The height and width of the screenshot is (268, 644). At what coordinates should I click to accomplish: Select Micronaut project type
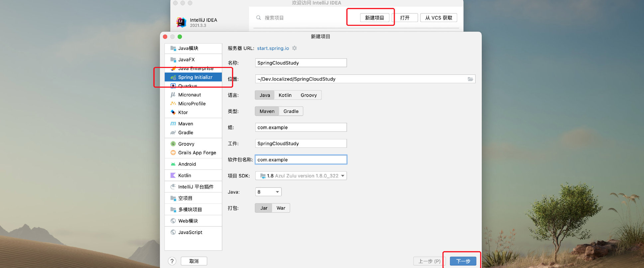click(x=193, y=95)
